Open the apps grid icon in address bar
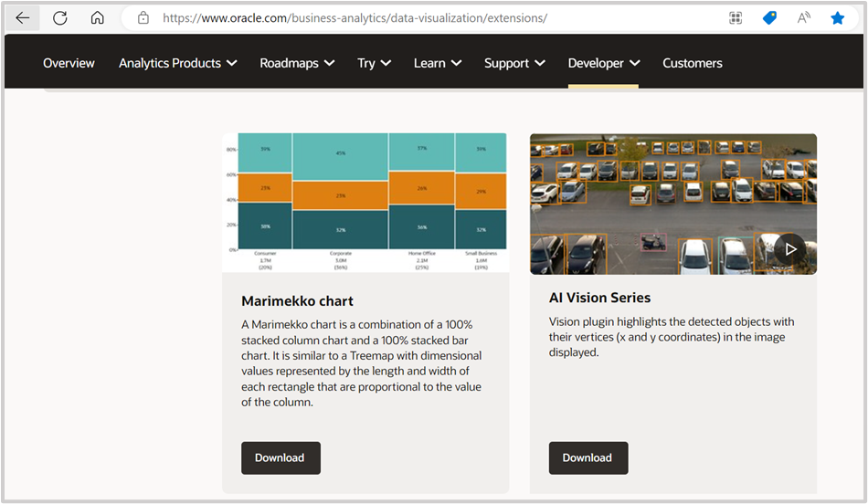Screen dimensions: 868x504 [736, 18]
